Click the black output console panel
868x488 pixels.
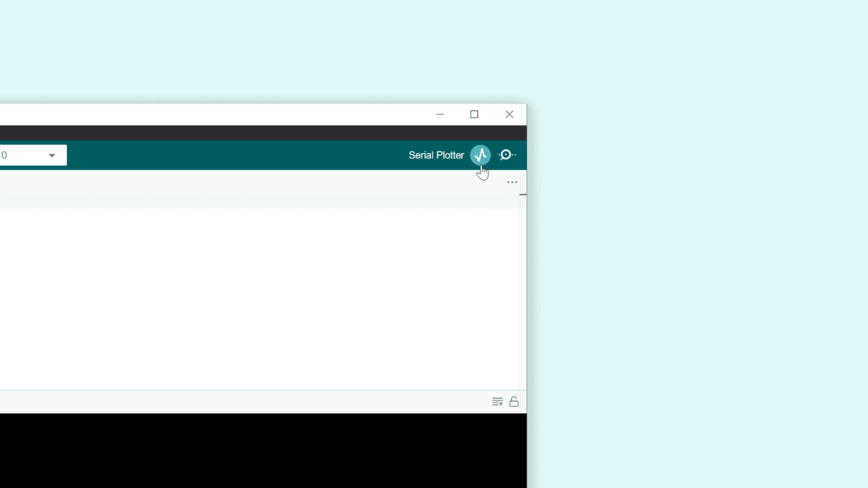(x=262, y=451)
